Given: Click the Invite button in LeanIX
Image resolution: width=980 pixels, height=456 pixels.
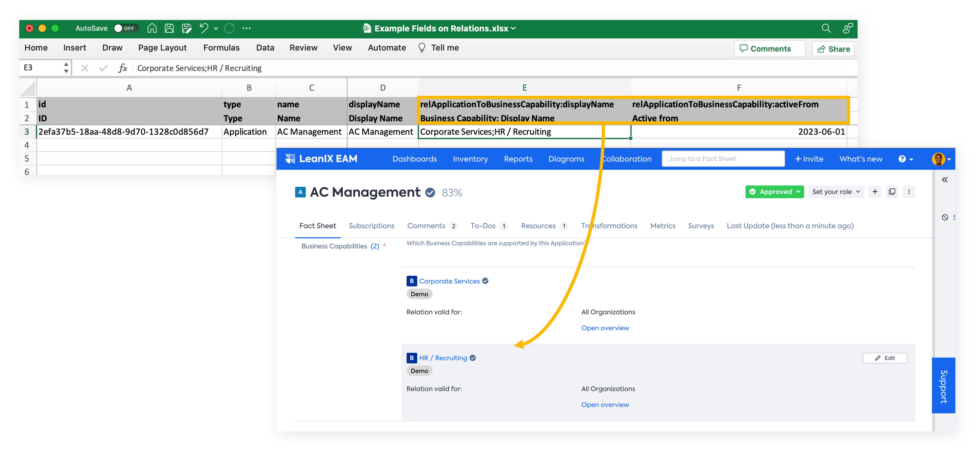Looking at the screenshot, I should pos(809,159).
